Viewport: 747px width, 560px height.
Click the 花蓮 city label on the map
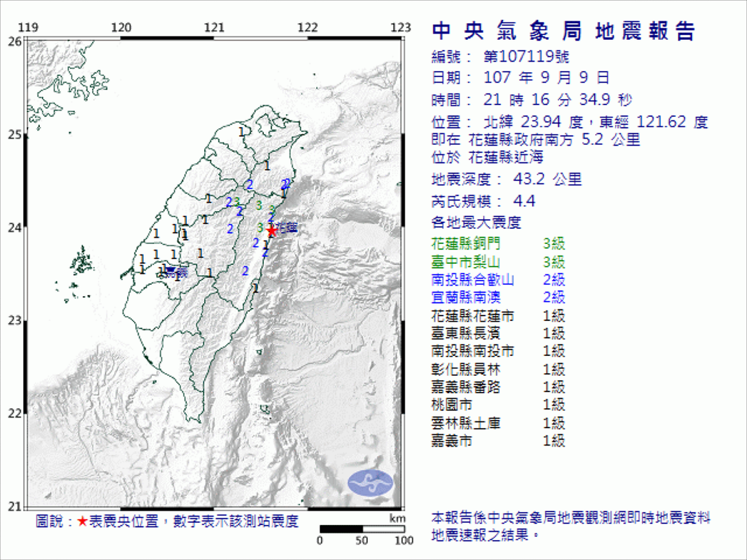click(x=286, y=227)
